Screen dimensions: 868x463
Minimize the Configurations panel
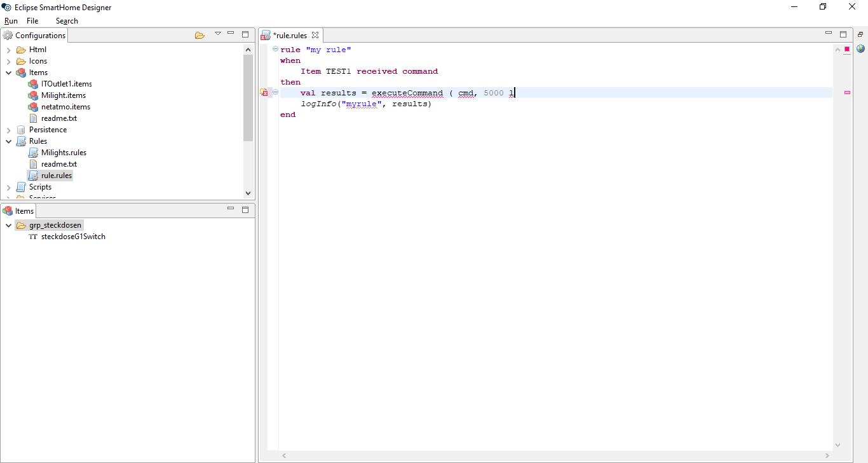click(x=231, y=34)
